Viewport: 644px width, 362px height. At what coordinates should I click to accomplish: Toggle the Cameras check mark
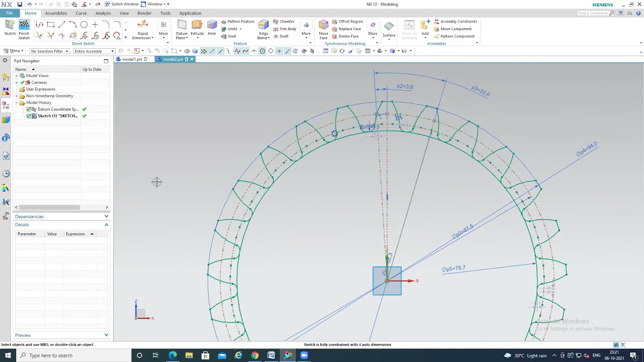click(x=22, y=82)
